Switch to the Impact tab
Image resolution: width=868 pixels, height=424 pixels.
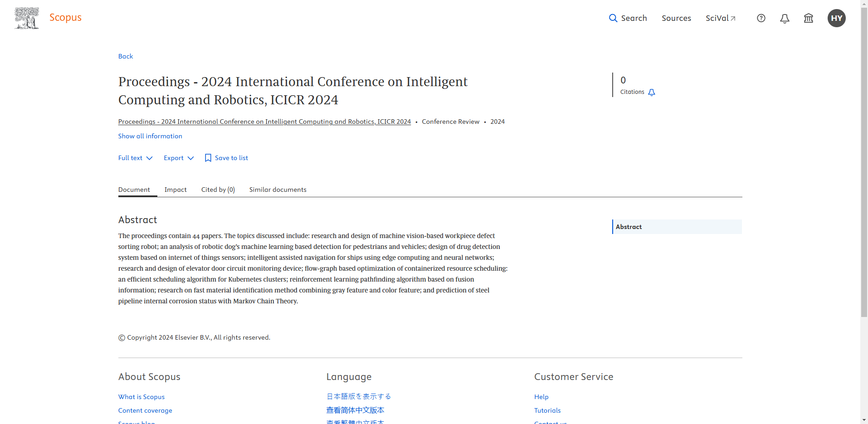[x=176, y=190]
